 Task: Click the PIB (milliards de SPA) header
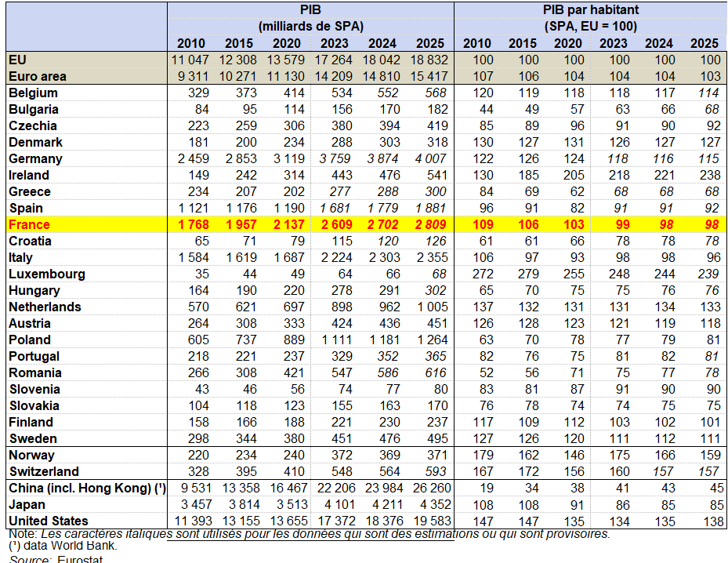pos(310,18)
